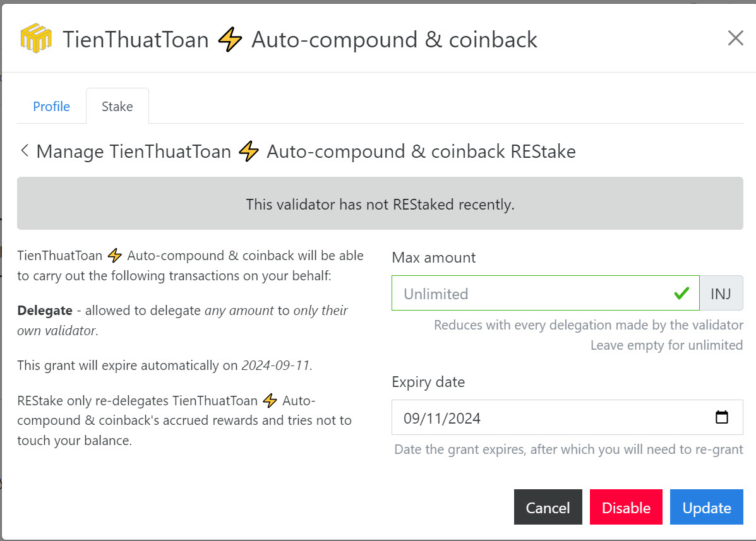This screenshot has height=541, width=756.
Task: Click green checkmark in Max amount field
Action: [681, 293]
